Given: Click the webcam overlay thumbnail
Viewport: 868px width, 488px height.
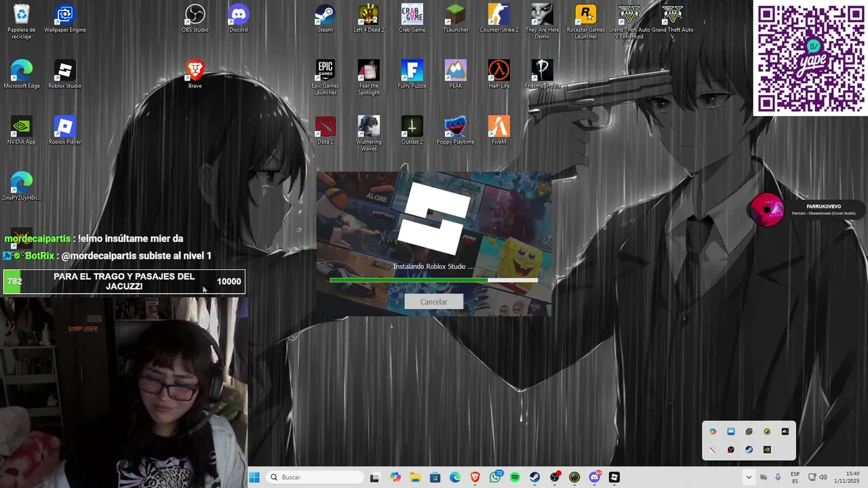Looking at the screenshot, I should 123,392.
